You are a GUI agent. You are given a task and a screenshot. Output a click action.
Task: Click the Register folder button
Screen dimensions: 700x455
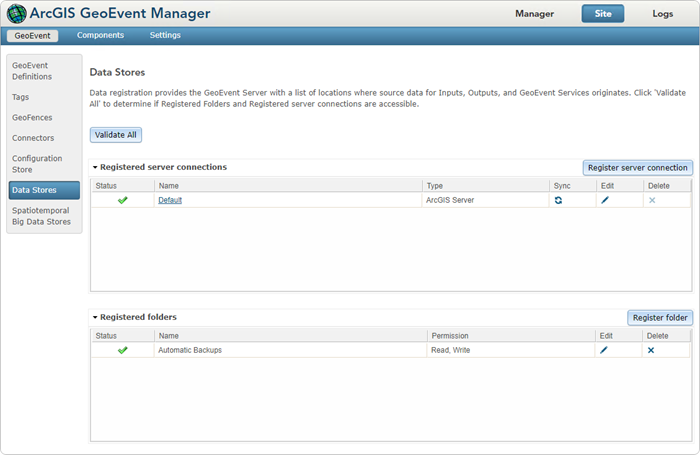tap(659, 317)
